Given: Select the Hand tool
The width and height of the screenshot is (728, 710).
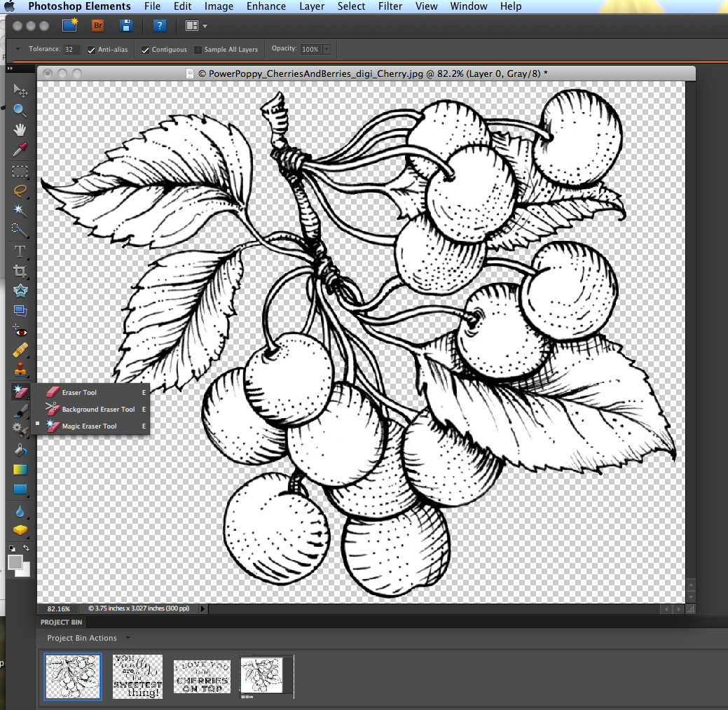Looking at the screenshot, I should (20, 129).
